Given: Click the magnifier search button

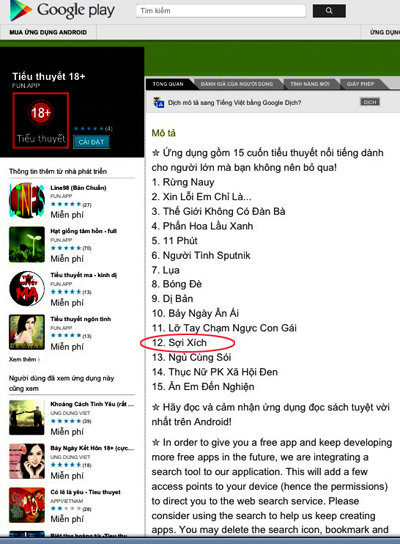Looking at the screenshot, I should point(329,11).
